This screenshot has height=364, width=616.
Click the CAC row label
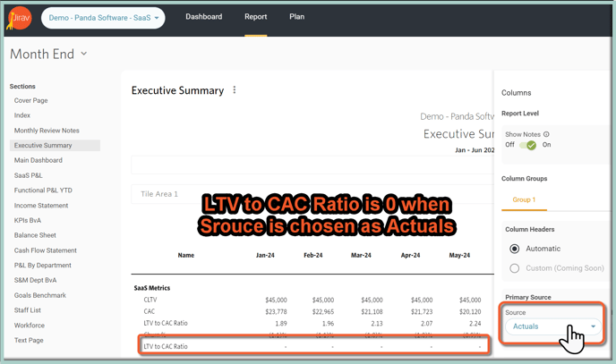click(x=150, y=311)
